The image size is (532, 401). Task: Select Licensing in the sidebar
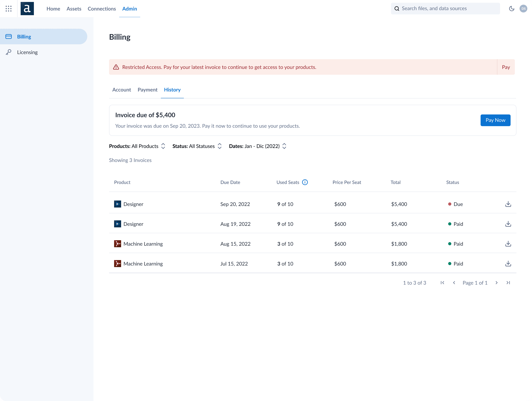[x=27, y=52]
